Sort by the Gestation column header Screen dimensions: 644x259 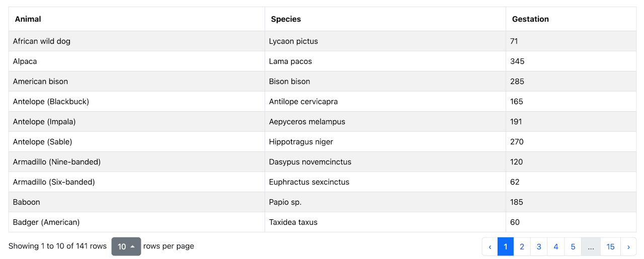(530, 19)
